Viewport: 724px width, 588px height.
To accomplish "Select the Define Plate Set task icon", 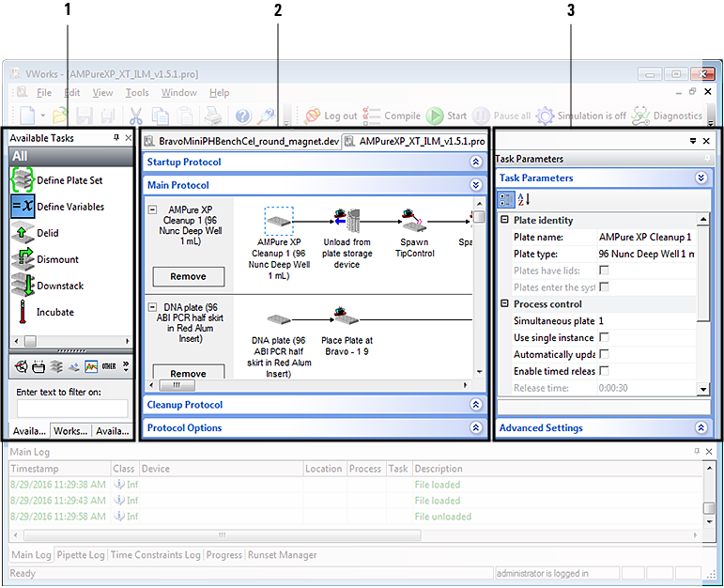I will [22, 179].
